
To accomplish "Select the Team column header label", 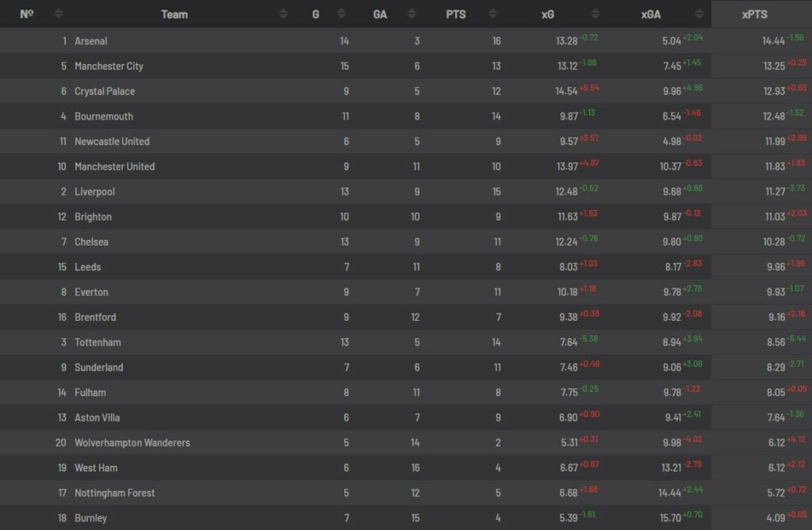I will pos(174,14).
